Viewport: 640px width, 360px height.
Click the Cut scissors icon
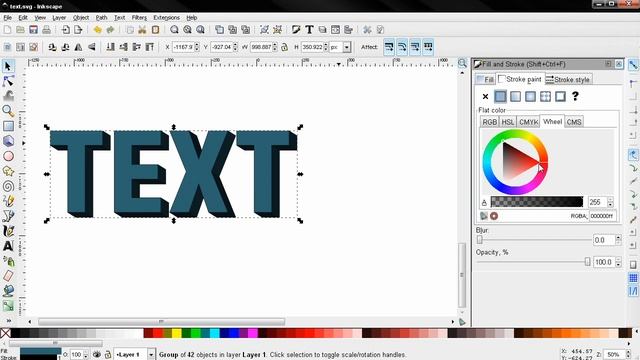click(x=142, y=30)
